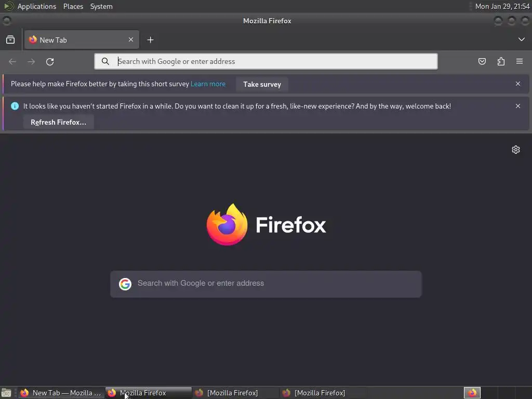Open Firefox View pinned tab icon
The image size is (532, 399).
[10, 40]
